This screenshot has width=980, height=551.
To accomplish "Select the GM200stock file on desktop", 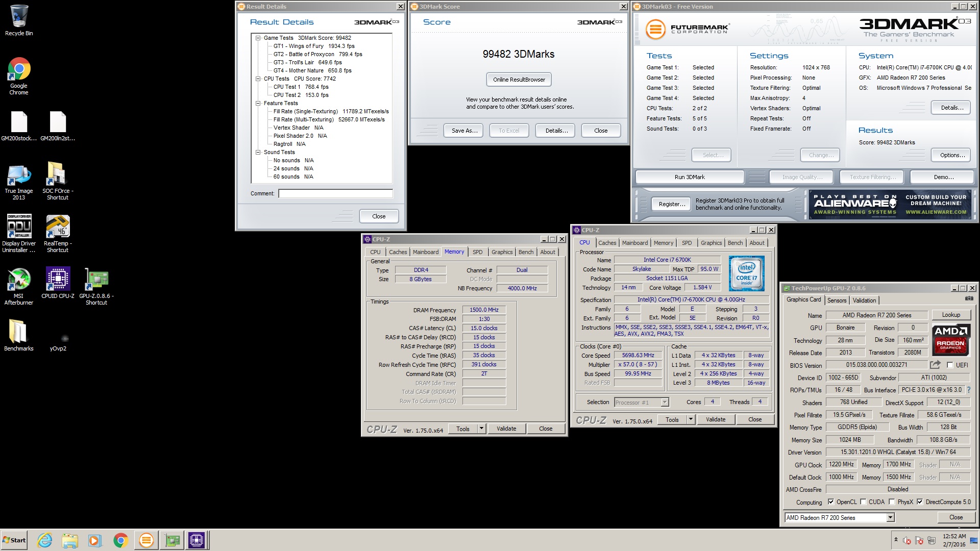I will (x=19, y=126).
